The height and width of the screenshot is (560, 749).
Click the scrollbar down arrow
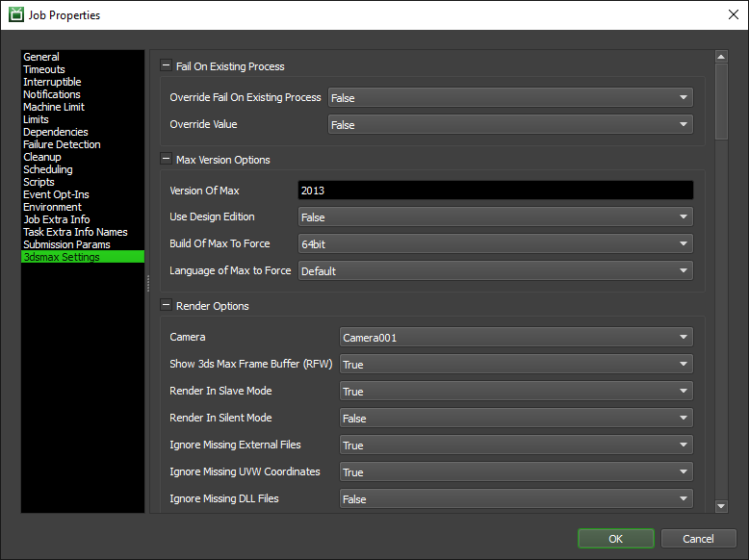tap(721, 505)
